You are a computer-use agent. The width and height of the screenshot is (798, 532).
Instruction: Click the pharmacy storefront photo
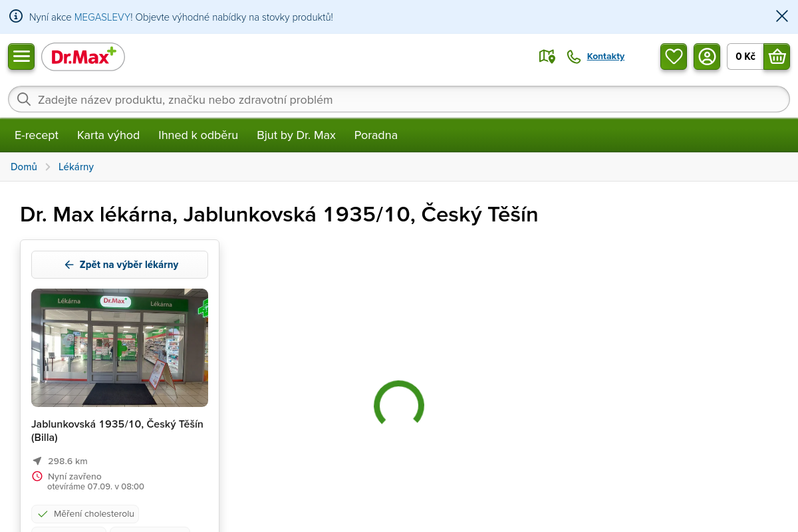coord(120,348)
